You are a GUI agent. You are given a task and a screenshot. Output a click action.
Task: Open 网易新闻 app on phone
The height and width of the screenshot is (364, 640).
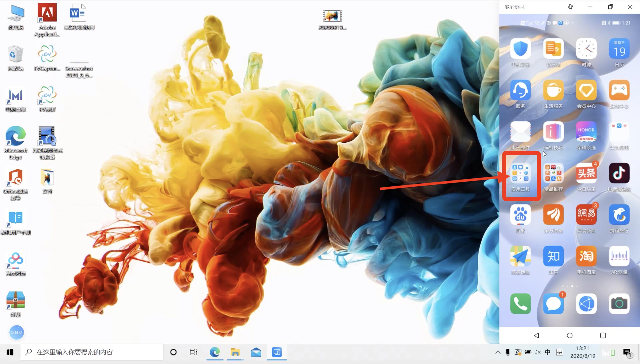(x=586, y=214)
